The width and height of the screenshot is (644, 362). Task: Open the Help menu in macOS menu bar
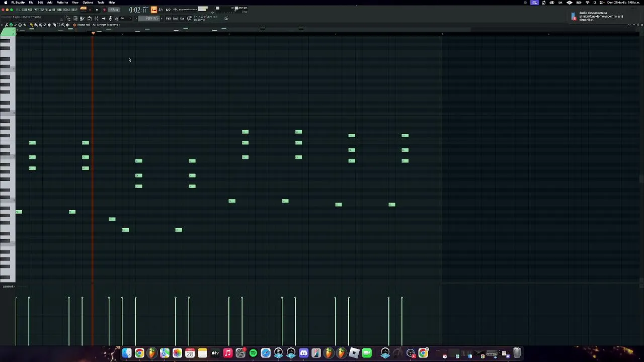112,3
